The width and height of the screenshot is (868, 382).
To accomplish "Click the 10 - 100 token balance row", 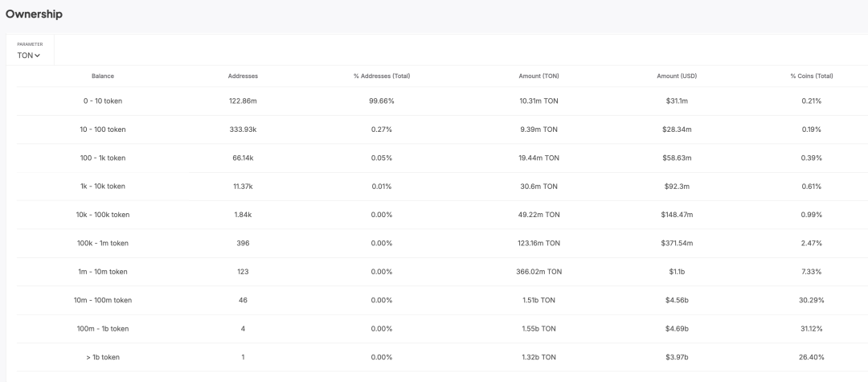I will pos(102,129).
